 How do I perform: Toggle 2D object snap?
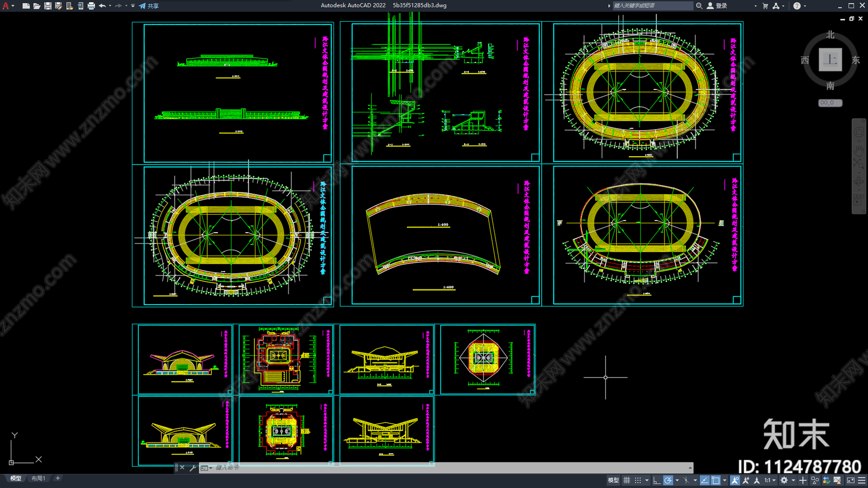716,480
